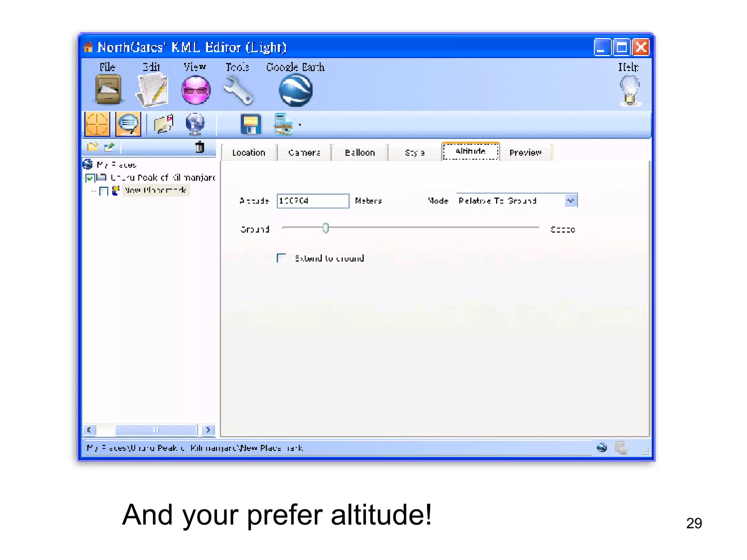Image resolution: width=747 pixels, height=560 pixels.
Task: Click the new folder icon above tree
Action: point(93,147)
